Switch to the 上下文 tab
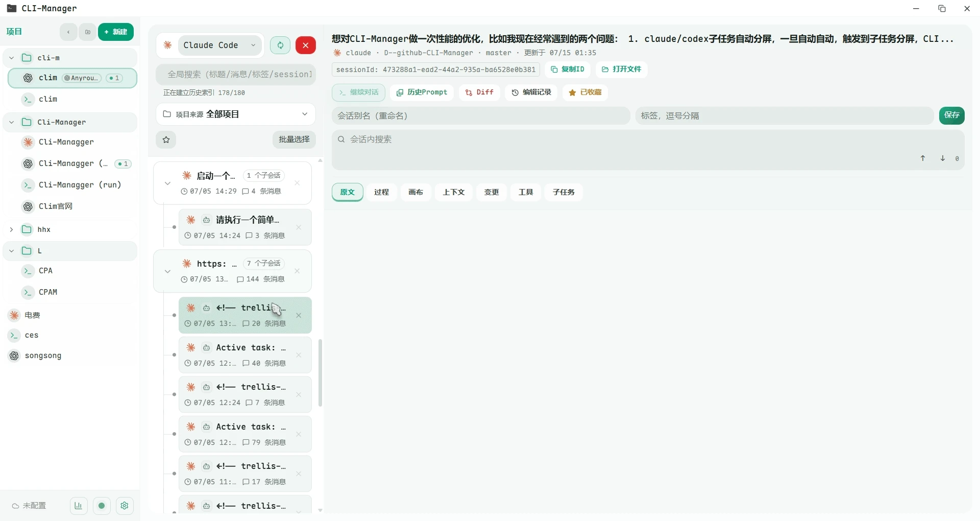980x521 pixels. (x=454, y=192)
